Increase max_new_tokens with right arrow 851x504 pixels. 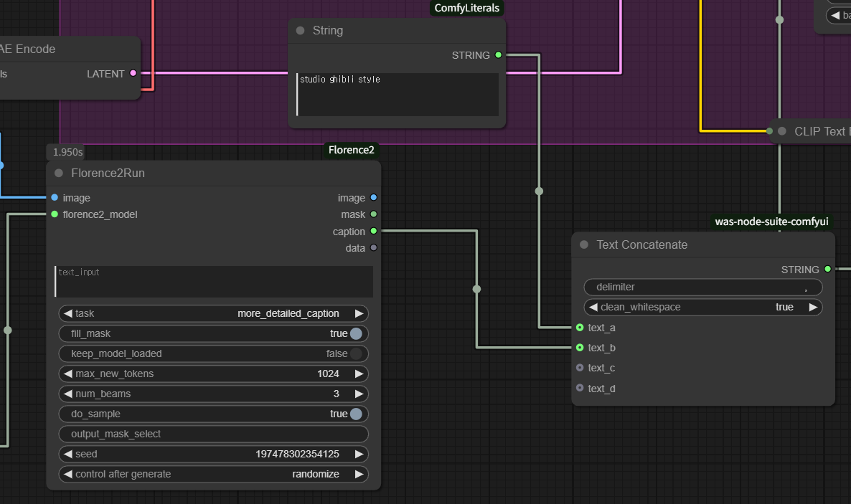359,374
